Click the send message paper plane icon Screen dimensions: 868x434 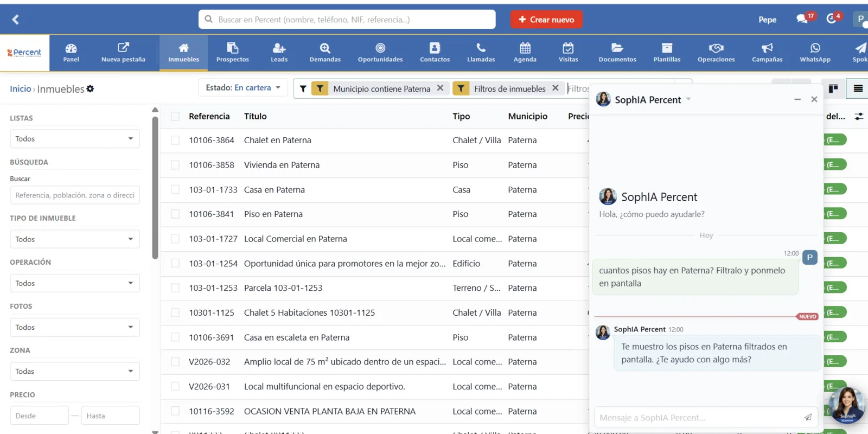coord(808,417)
